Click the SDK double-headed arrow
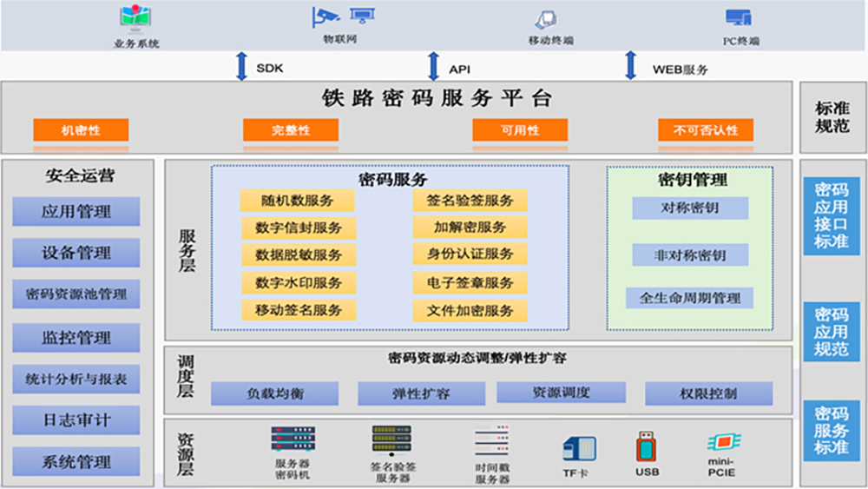Viewport: 868px width, 489px height. tap(242, 67)
